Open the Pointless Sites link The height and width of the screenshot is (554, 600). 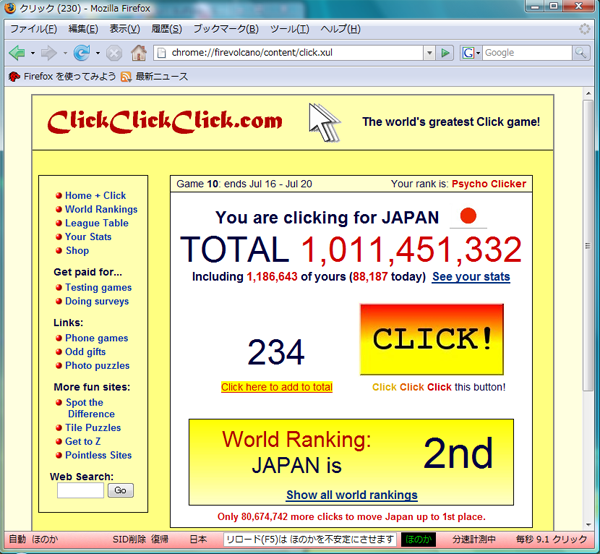[98, 455]
